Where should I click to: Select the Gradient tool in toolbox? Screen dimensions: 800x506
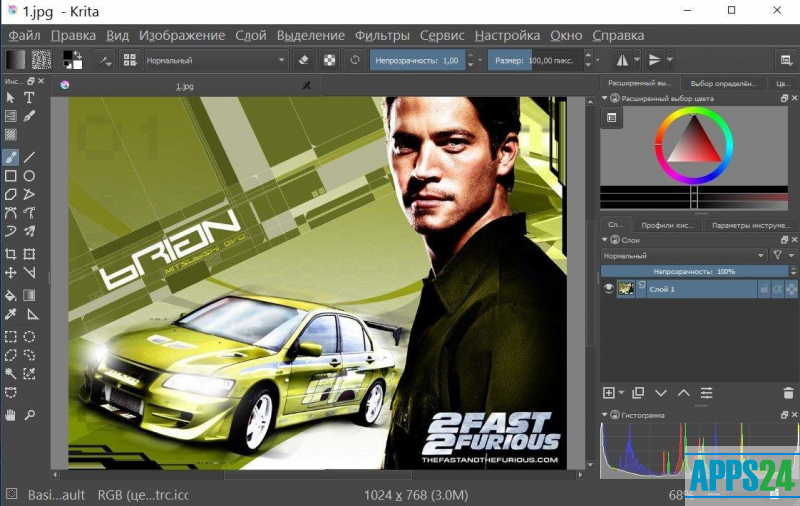click(x=29, y=295)
